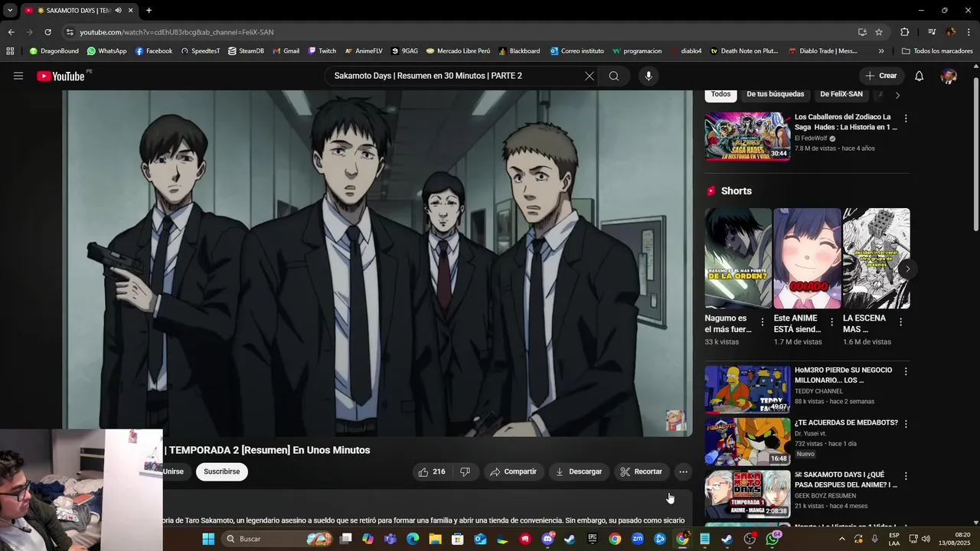Like the video with thumbs up
This screenshot has width=980, height=551.
coord(432,471)
